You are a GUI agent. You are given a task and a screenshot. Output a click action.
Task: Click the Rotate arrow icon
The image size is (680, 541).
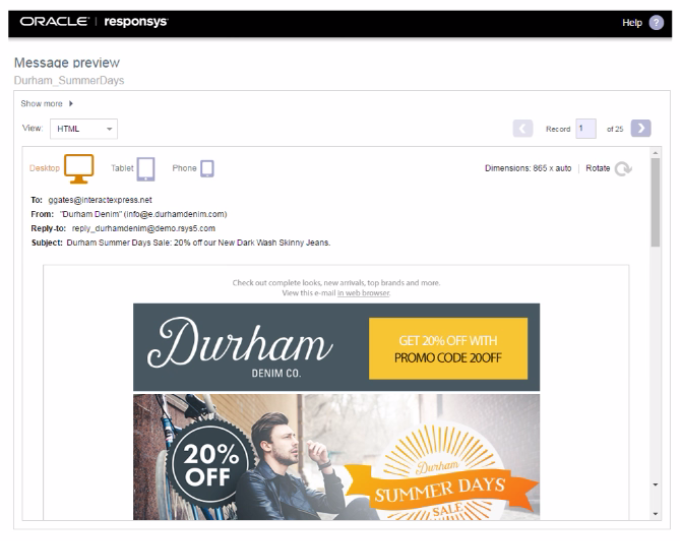pos(623,168)
